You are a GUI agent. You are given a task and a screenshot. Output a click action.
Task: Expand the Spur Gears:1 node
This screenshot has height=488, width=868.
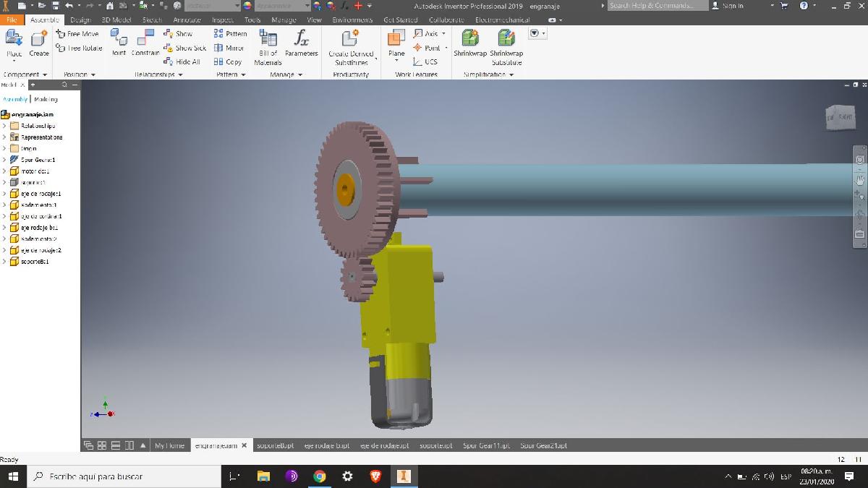click(x=4, y=160)
